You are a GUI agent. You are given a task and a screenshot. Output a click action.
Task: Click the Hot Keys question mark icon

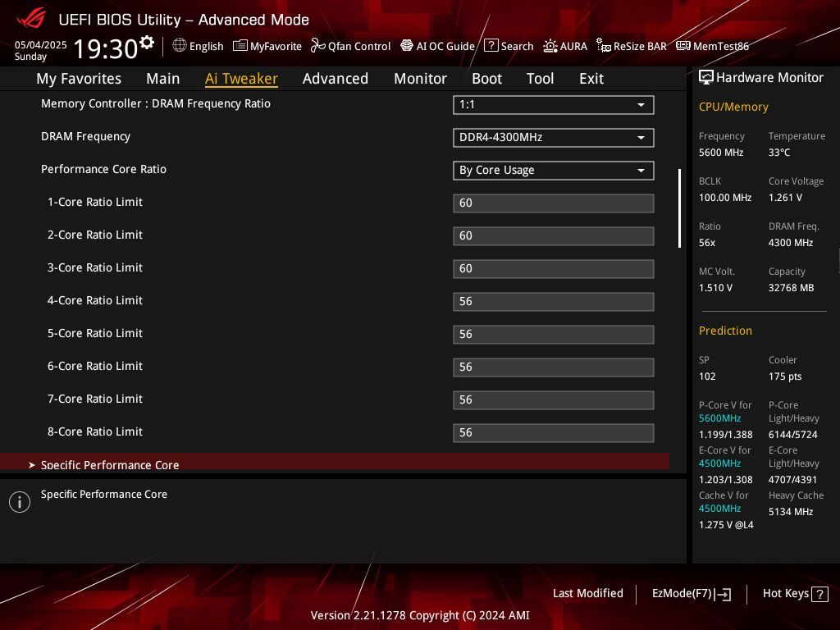pyautogui.click(x=819, y=594)
